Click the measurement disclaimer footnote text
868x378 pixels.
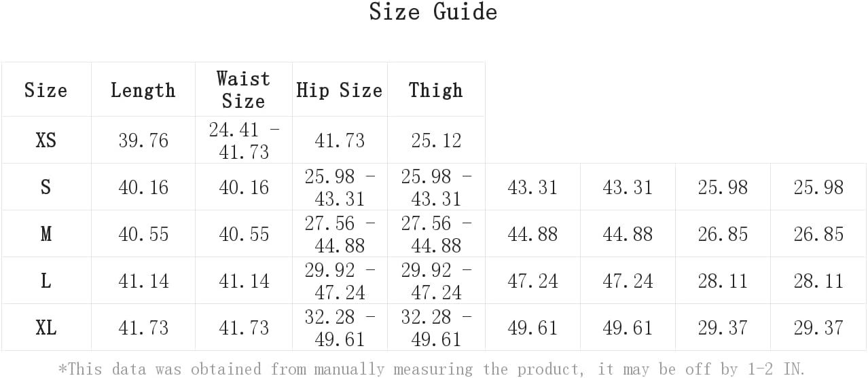point(431,369)
